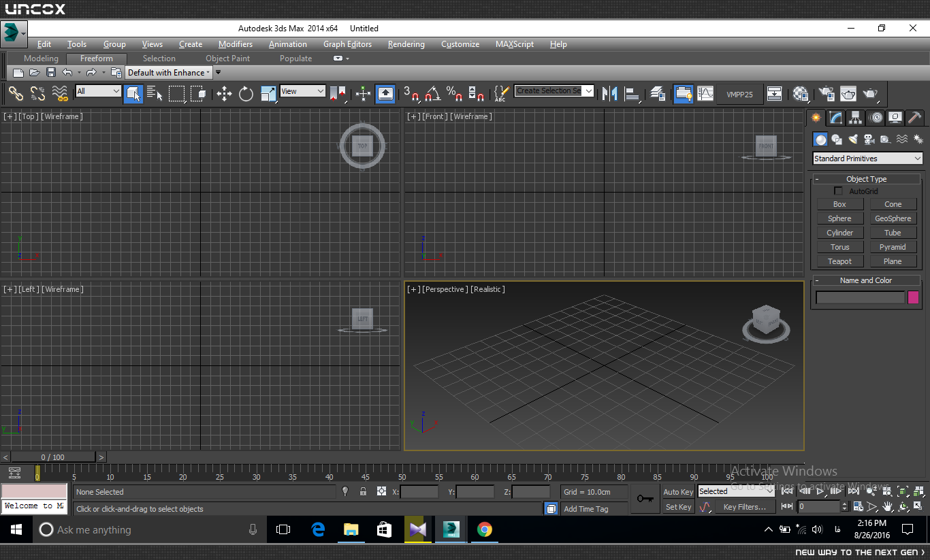930x560 pixels.
Task: Switch to the Lights category icon
Action: pos(853,139)
